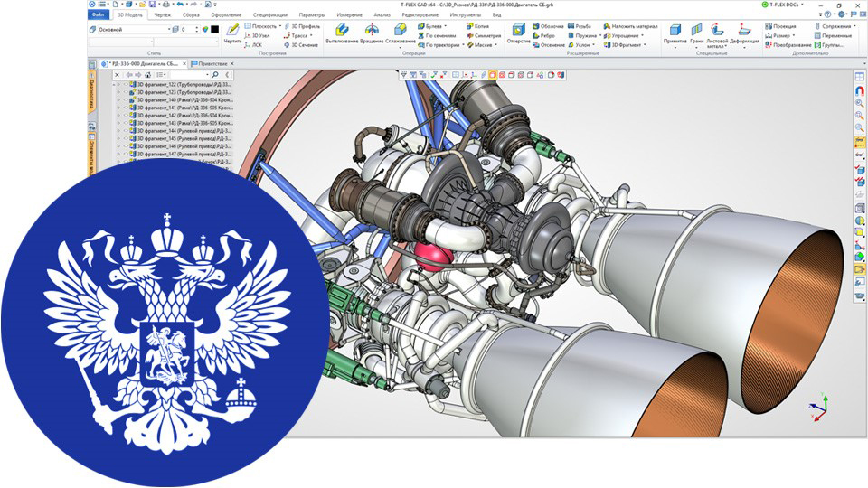Select the ЛСК coordinate system tool
Image resolution: width=868 pixels, height=488 pixels.
coord(253,45)
